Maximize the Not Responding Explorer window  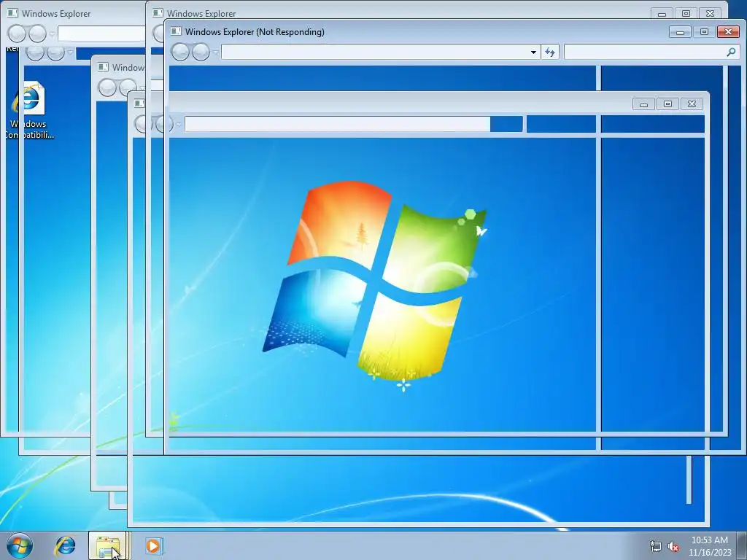704,32
